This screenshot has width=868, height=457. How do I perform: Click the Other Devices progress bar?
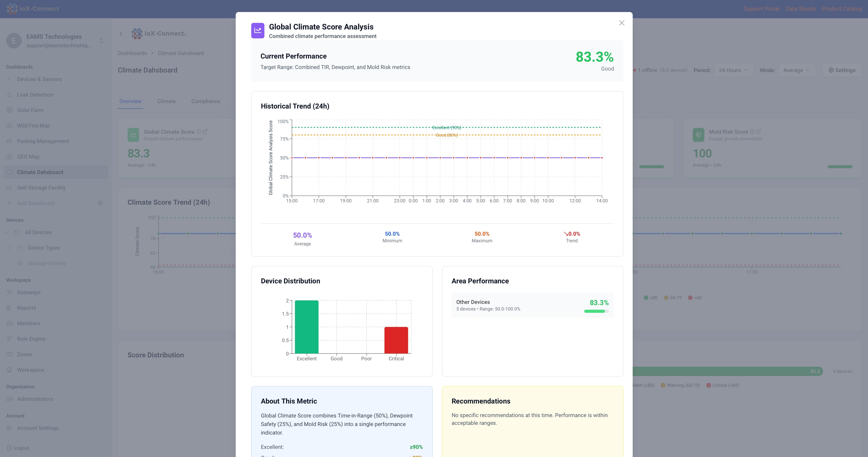(596, 311)
